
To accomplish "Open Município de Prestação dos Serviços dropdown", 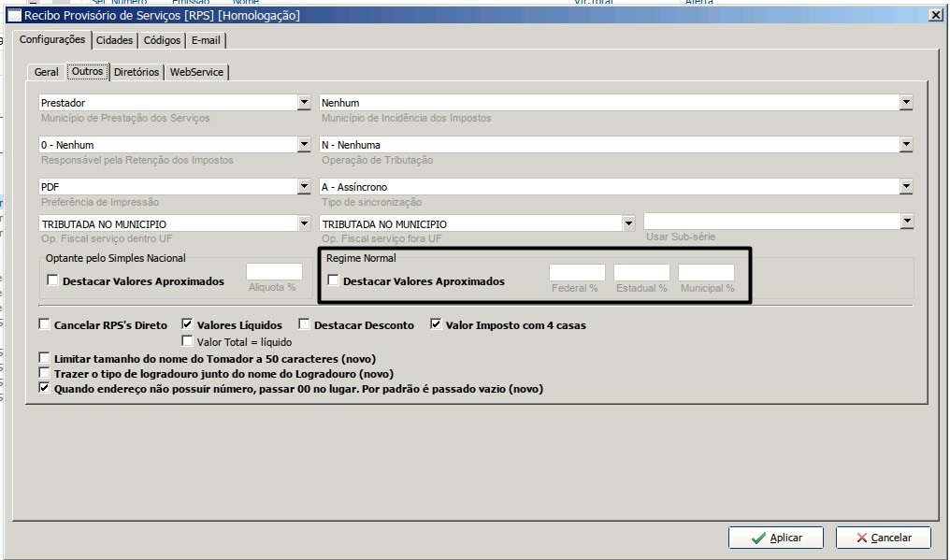I will 304,103.
